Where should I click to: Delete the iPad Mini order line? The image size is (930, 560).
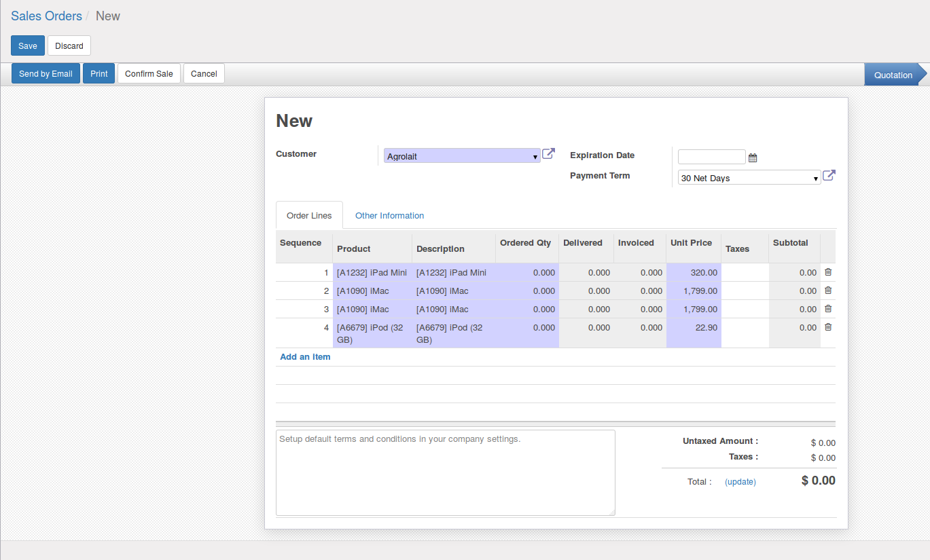827,272
